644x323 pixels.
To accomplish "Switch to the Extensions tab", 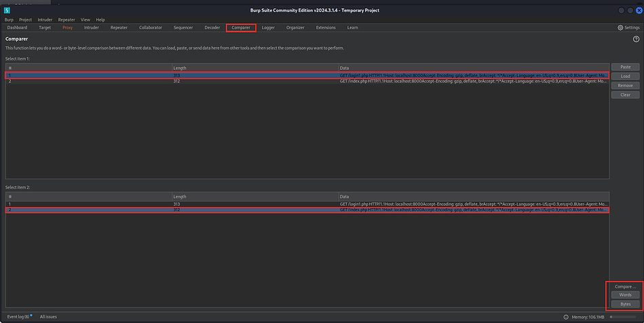I will (x=326, y=28).
